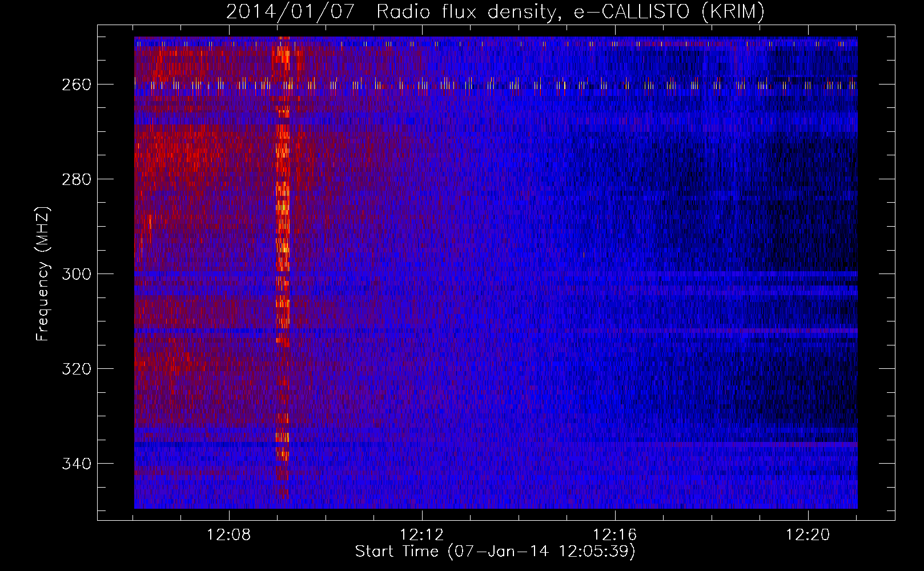Click the 12:20 time tick label
The height and width of the screenshot is (571, 924).
pyautogui.click(x=808, y=535)
